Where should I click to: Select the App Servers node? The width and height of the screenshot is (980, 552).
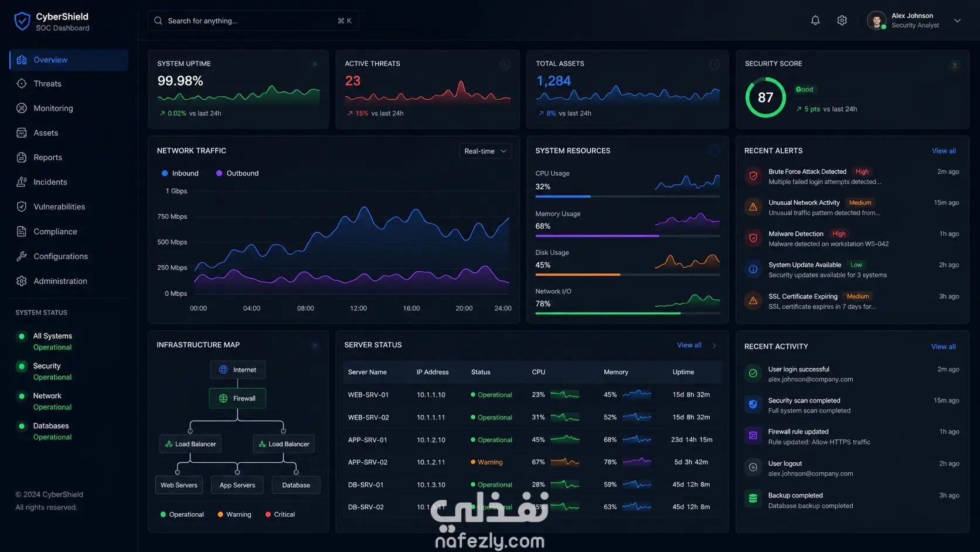click(237, 486)
